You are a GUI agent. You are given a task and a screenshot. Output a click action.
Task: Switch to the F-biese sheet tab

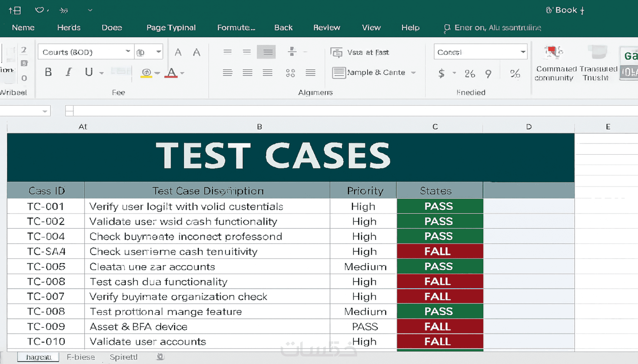coord(81,357)
